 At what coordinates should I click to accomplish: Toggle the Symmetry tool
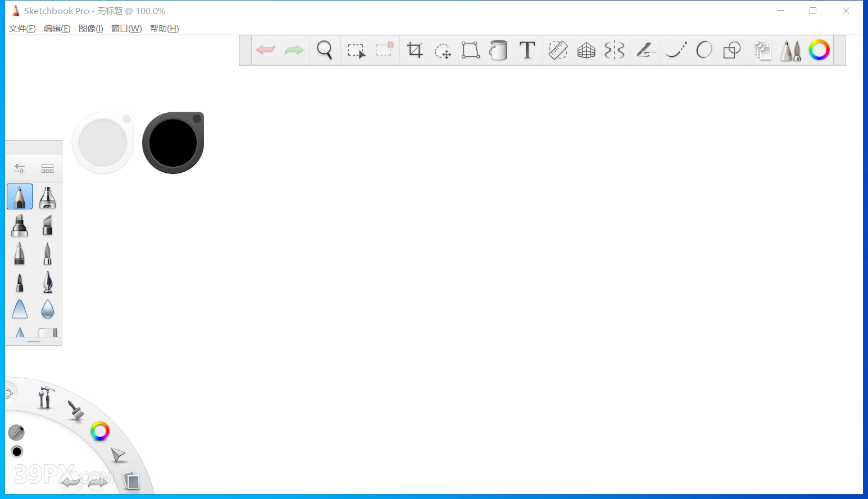[x=614, y=50]
